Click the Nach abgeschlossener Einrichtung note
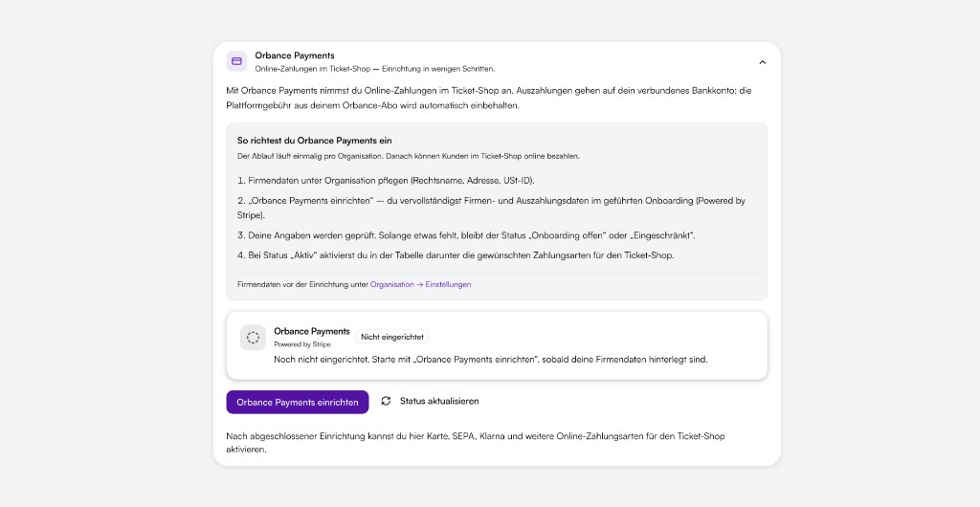This screenshot has width=980, height=507. pyautogui.click(x=476, y=443)
